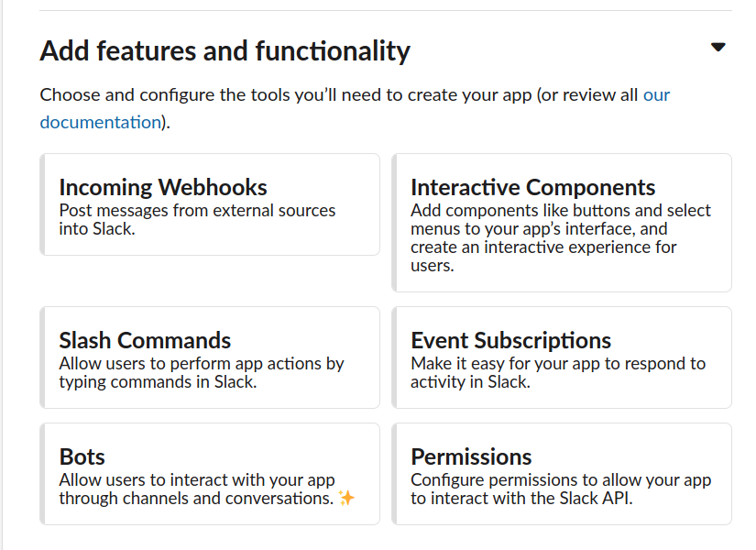Click the Incoming Webhooks title text
The height and width of the screenshot is (550, 756).
(163, 187)
